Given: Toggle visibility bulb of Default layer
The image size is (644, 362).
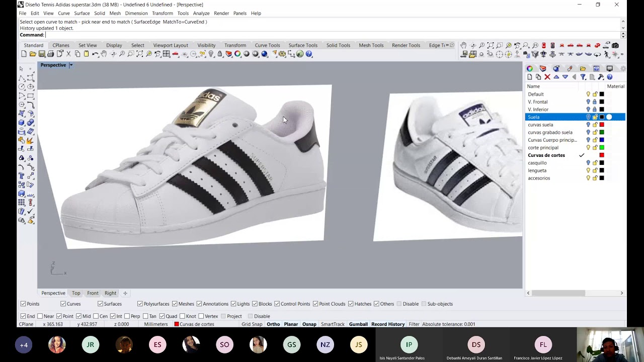Looking at the screenshot, I should click(x=588, y=94).
